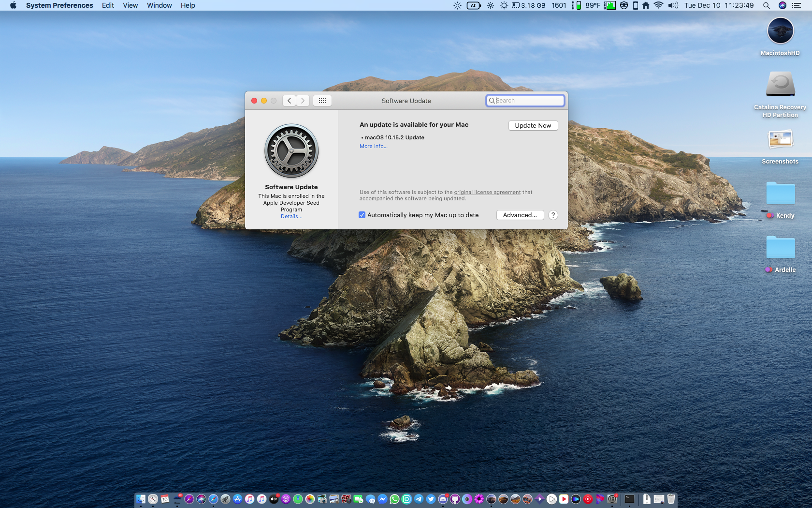
Task: Uncheck Automatically keep my Mac up to date
Action: 362,215
